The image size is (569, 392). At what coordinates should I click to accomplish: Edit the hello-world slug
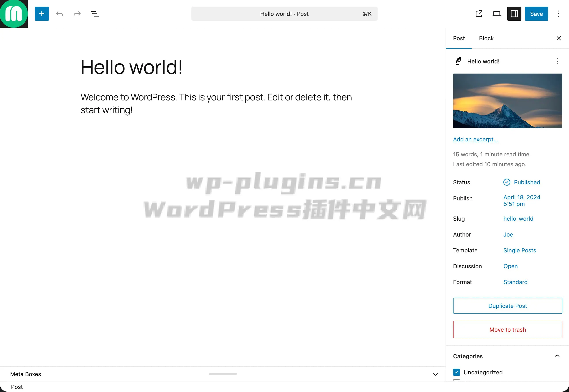click(518, 219)
